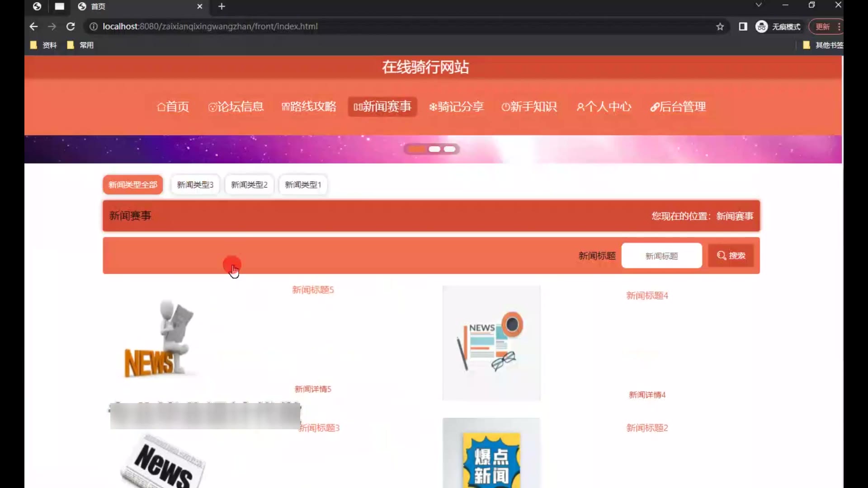Expand the tab search dropdown arrow
868x488 pixels.
coord(759,5)
